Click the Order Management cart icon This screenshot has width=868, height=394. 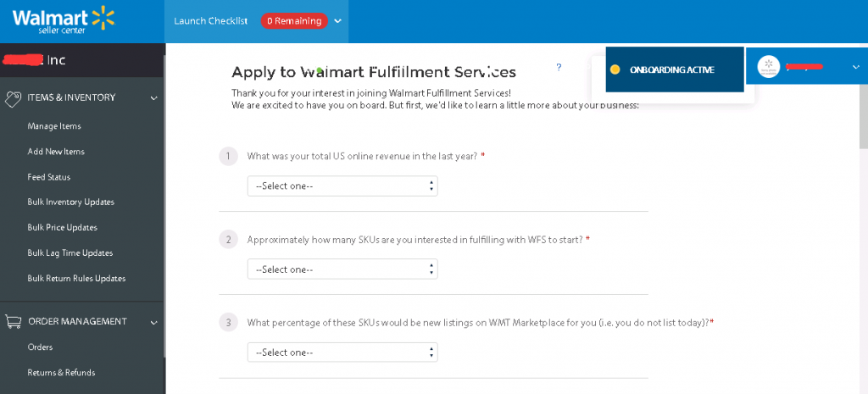tap(14, 322)
